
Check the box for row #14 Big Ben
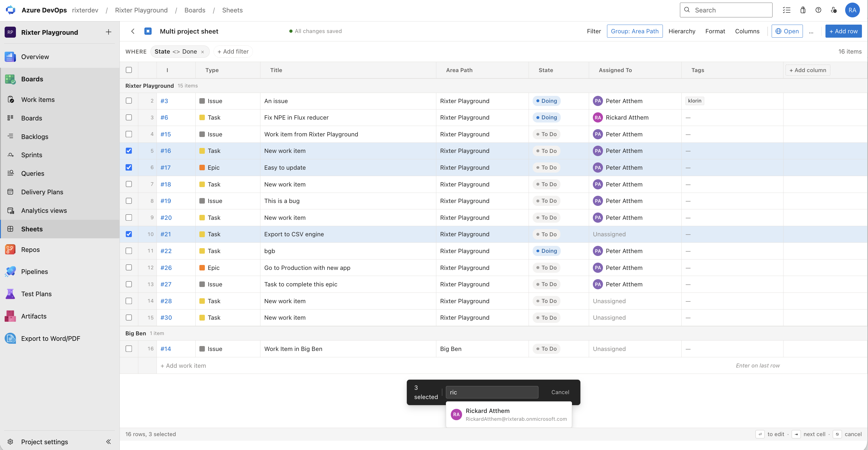tap(129, 349)
